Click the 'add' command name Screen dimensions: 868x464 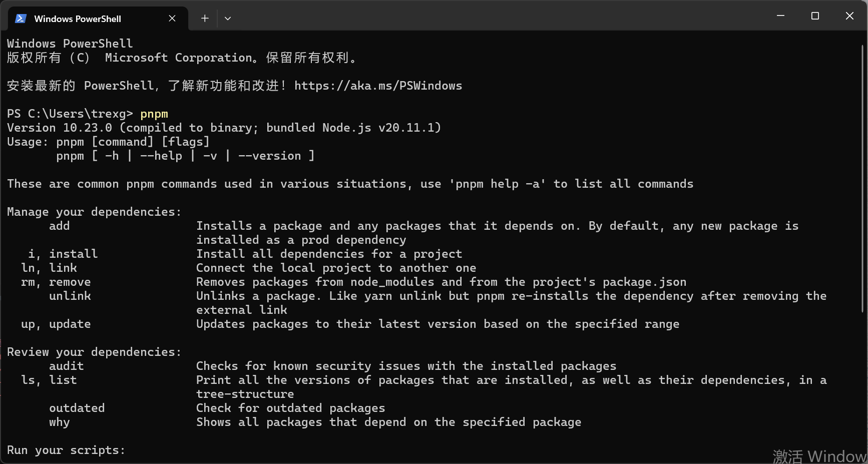(x=59, y=226)
